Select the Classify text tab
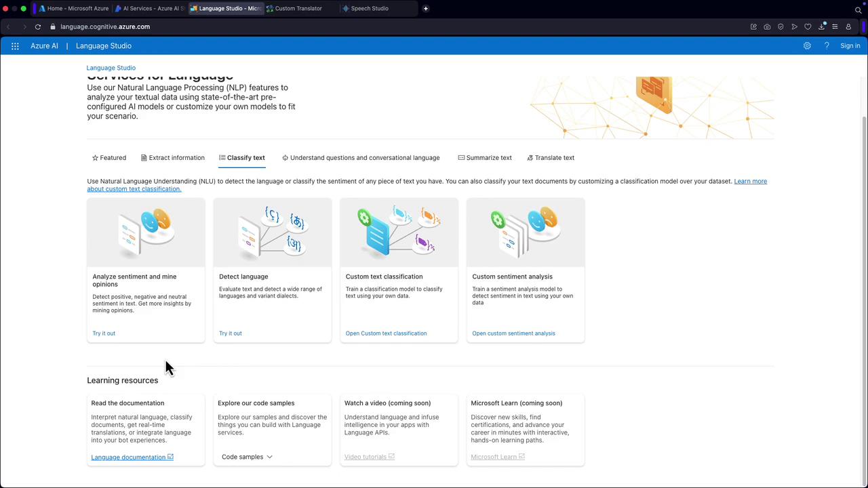Viewport: 868px width, 488px height. [x=242, y=158]
